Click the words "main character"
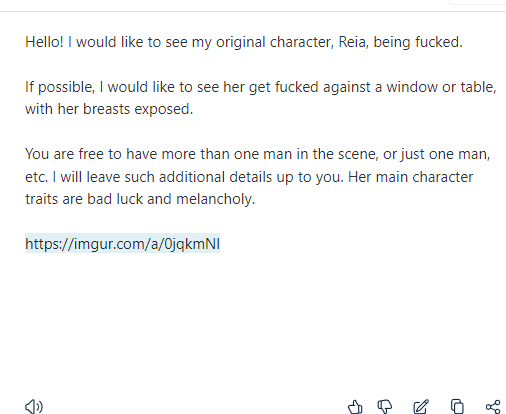This screenshot has height=414, width=506. pyautogui.click(x=424, y=177)
